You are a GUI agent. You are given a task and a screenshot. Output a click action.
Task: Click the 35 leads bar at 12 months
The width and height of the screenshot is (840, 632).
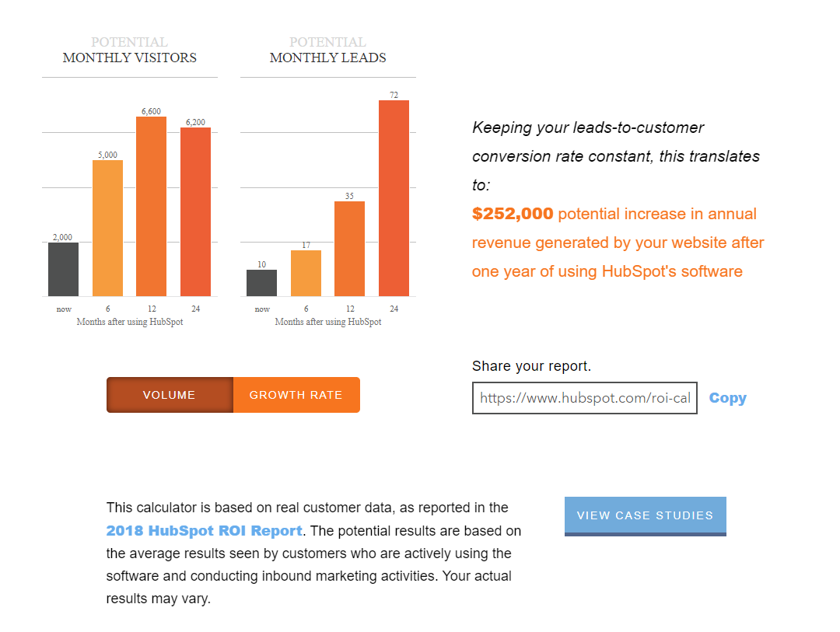coord(349,249)
